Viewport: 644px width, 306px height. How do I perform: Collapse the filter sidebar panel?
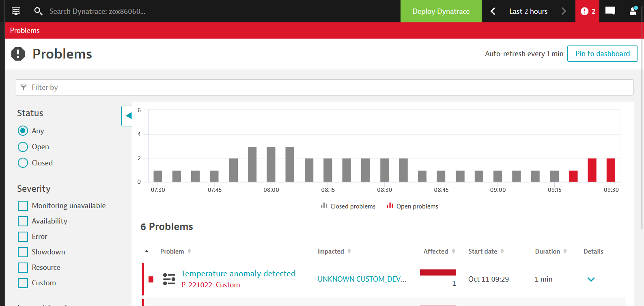point(127,116)
